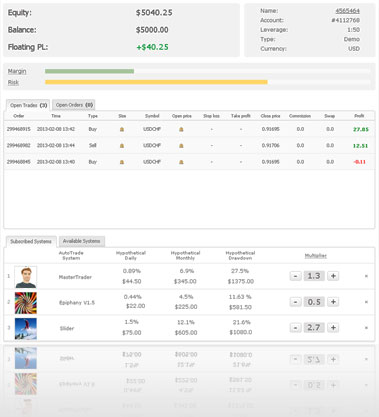Open the MasterTrader avatar thumbnail
The height and width of the screenshot is (417, 379).
point(26,277)
